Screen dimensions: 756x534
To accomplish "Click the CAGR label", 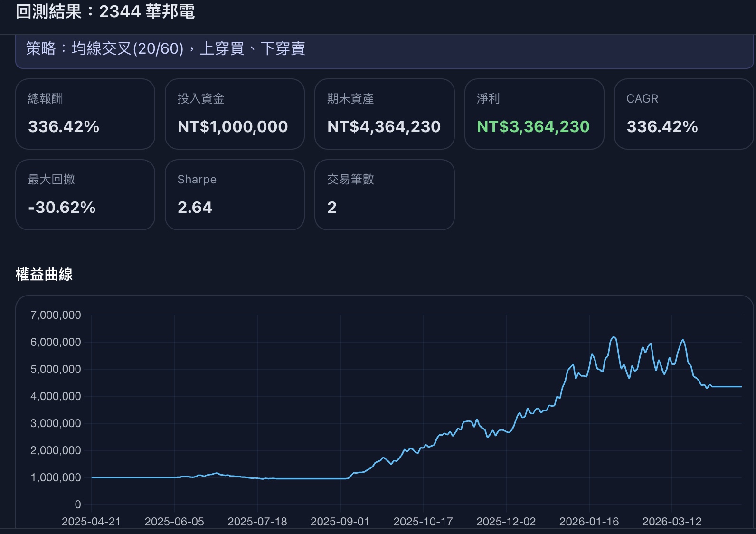I will [642, 98].
